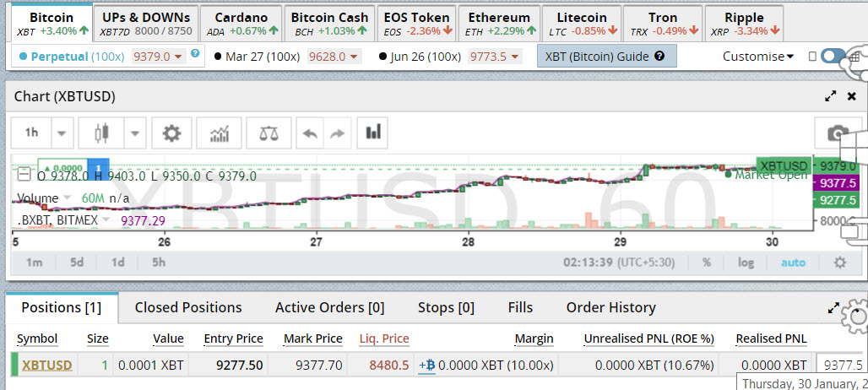This screenshot has width=868, height=390.
Task: Redo chart action arrow
Action: click(337, 133)
